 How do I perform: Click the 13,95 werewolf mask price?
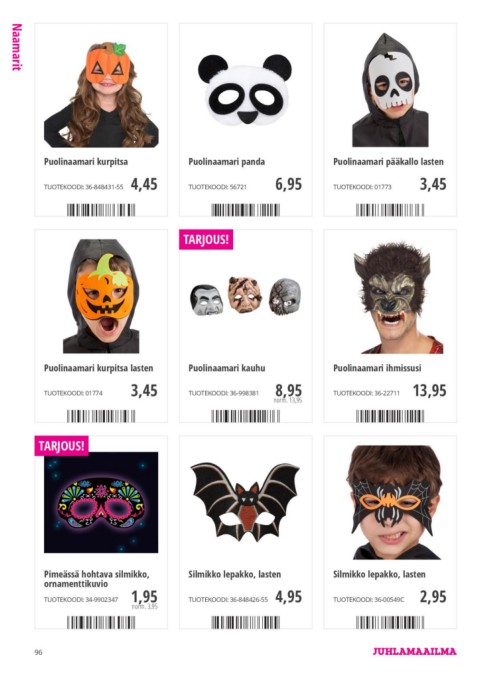(429, 391)
